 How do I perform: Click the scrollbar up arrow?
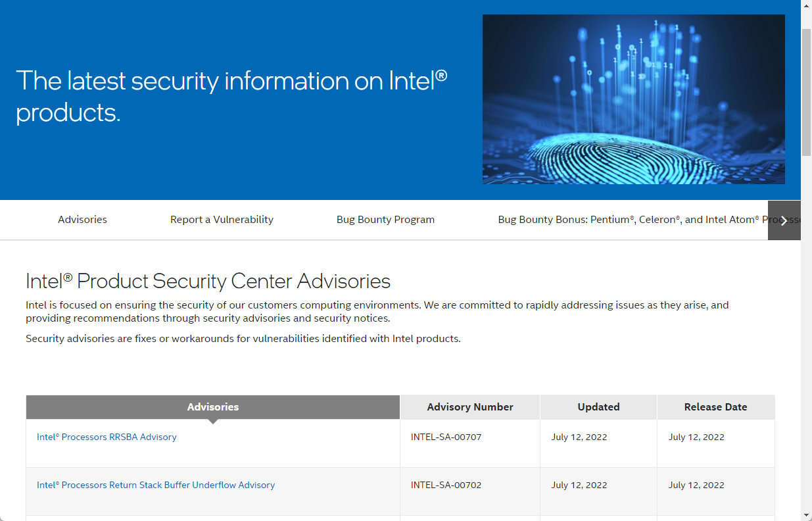[x=806, y=5]
